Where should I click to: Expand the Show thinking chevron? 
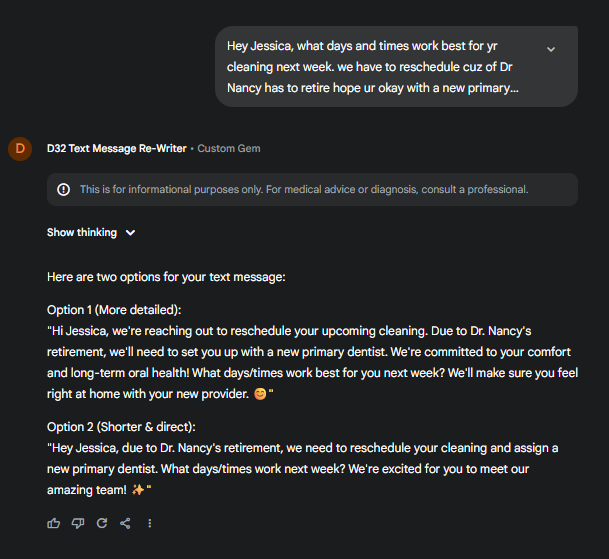131,233
